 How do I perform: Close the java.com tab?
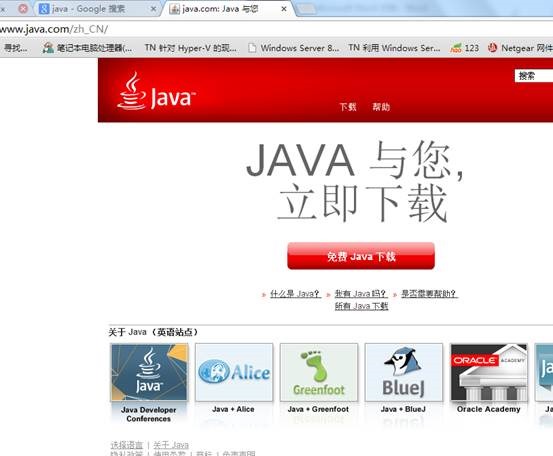(x=284, y=9)
